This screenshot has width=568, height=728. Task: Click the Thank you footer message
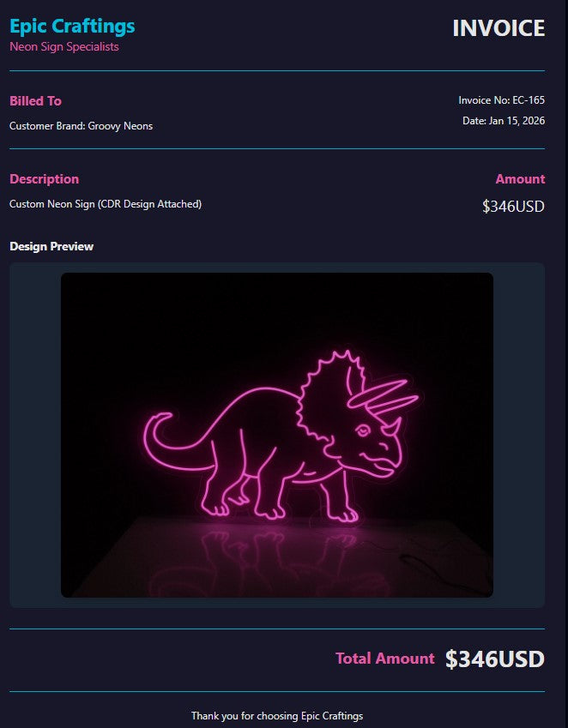pos(277,715)
